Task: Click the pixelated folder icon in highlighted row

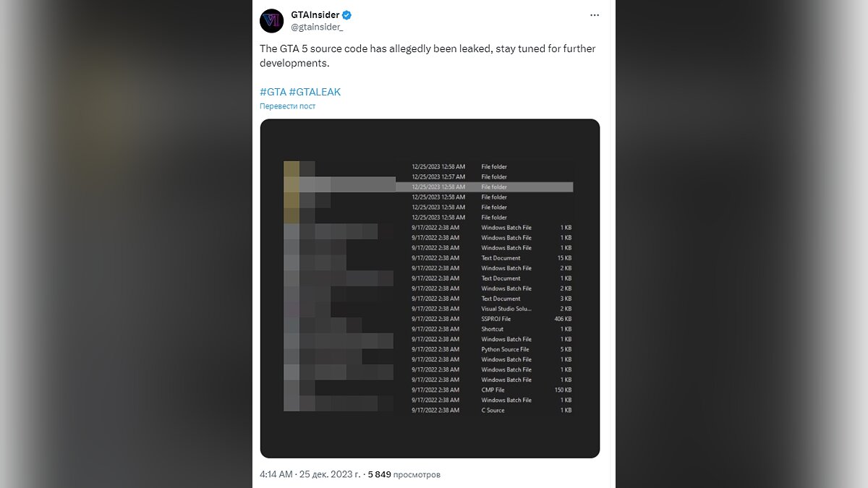Action: click(292, 187)
